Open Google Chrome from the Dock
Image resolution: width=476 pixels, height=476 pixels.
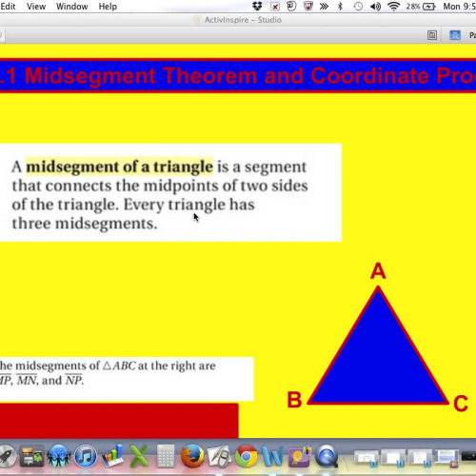click(x=246, y=456)
